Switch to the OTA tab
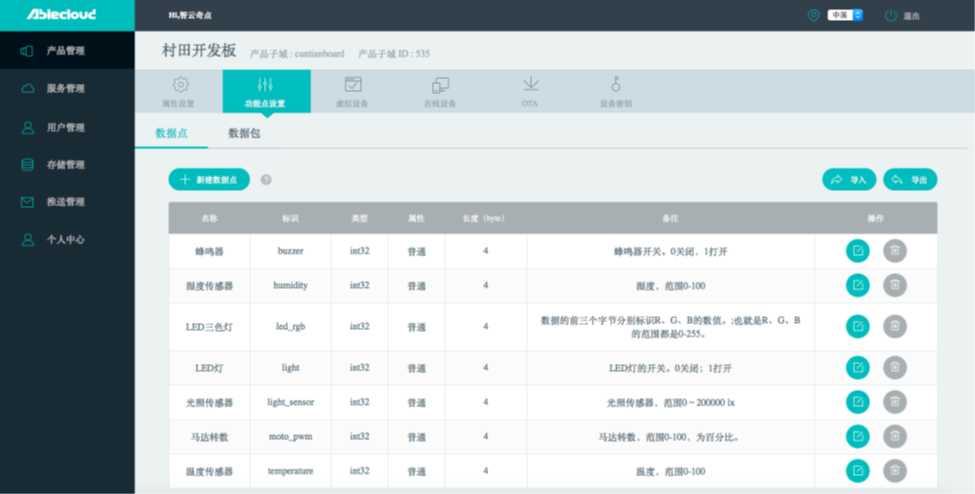This screenshot has height=494, width=975. tap(530, 91)
